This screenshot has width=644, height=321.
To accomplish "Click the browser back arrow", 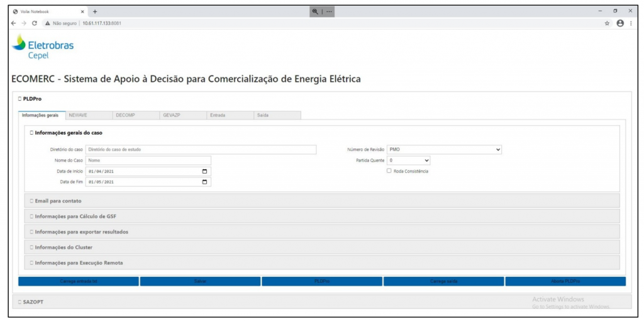I will pos(14,23).
